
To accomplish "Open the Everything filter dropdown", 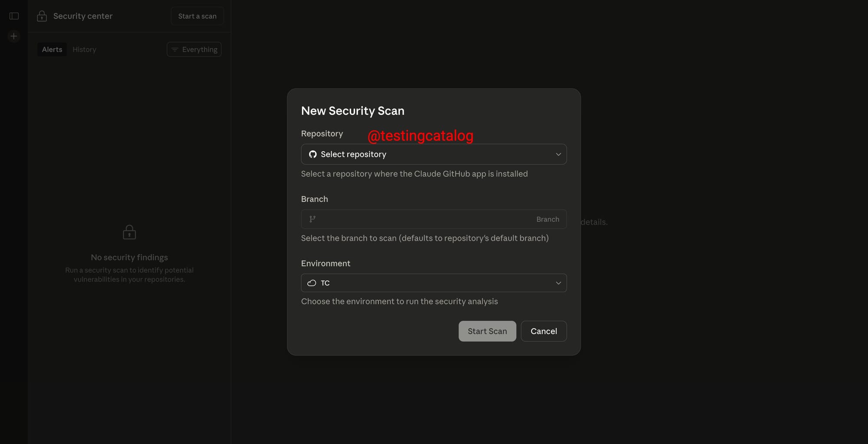I will 194,50.
